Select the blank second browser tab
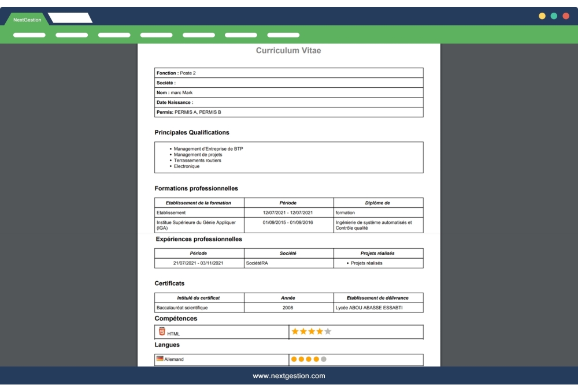 71,17
